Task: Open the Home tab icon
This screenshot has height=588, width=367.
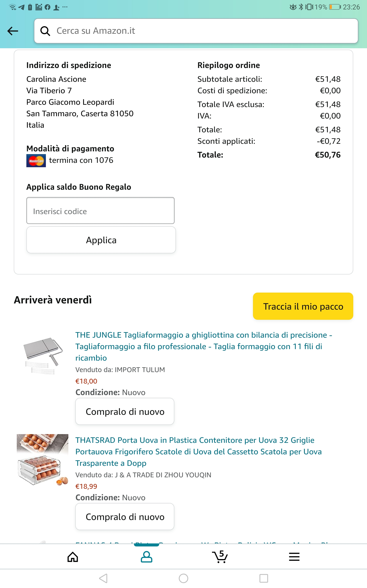Action: click(73, 557)
